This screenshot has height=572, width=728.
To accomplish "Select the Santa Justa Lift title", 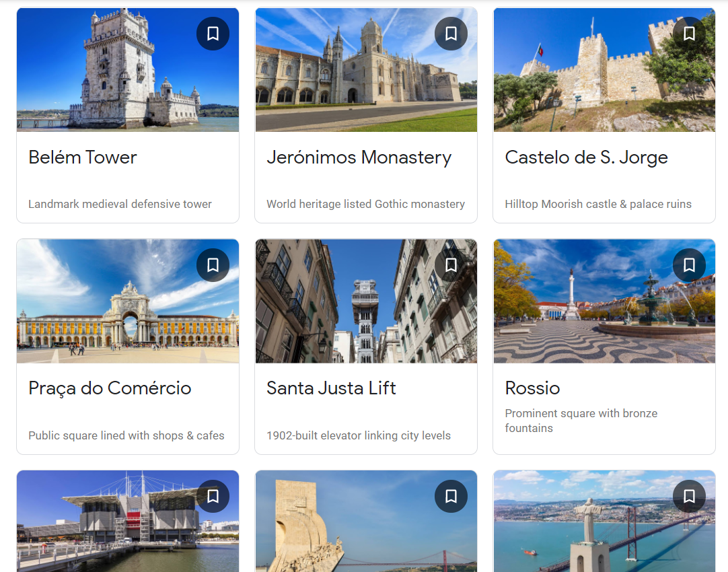I will point(331,388).
